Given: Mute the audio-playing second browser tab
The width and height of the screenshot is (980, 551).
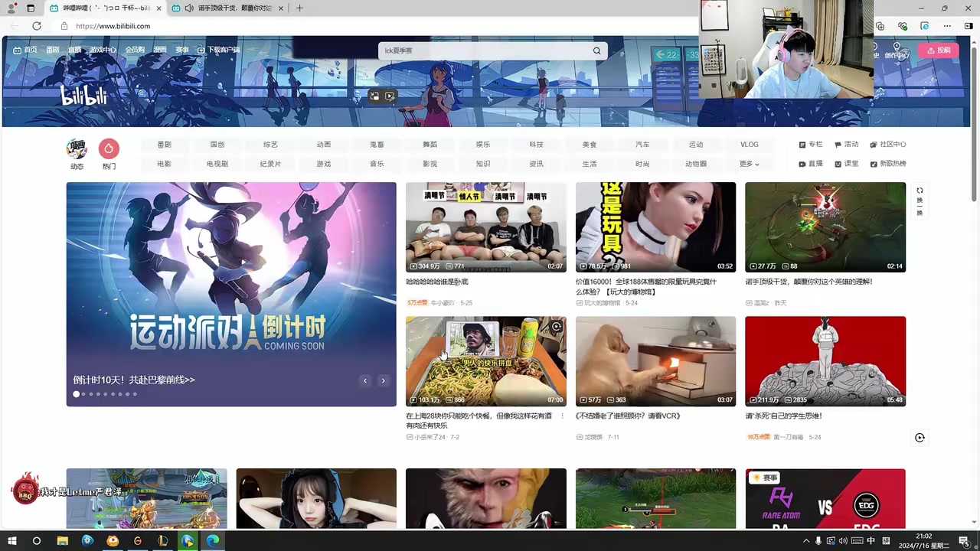Looking at the screenshot, I should (188, 8).
